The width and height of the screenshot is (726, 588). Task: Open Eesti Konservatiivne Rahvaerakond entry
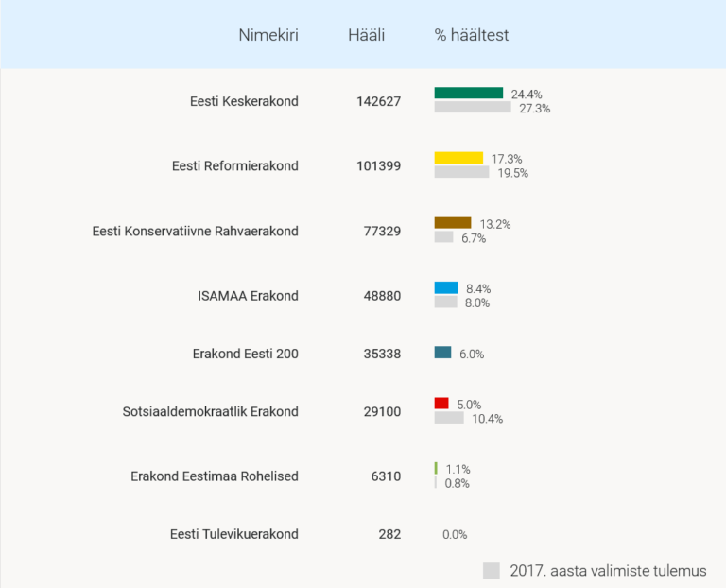[196, 232]
